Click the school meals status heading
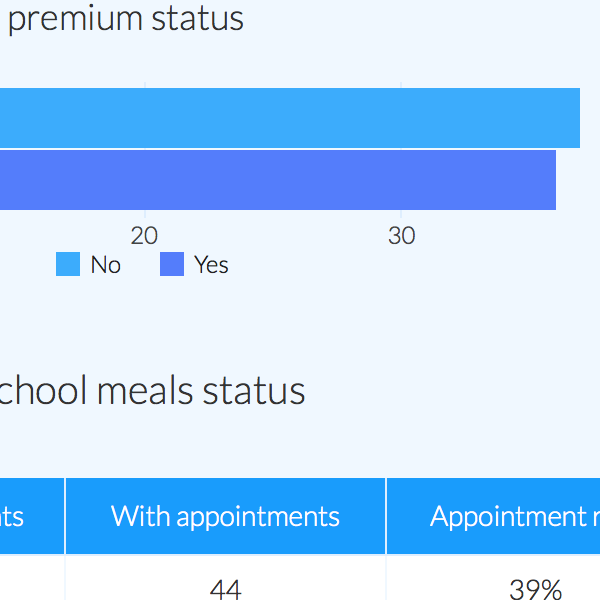The height and width of the screenshot is (600, 600). pyautogui.click(x=152, y=390)
